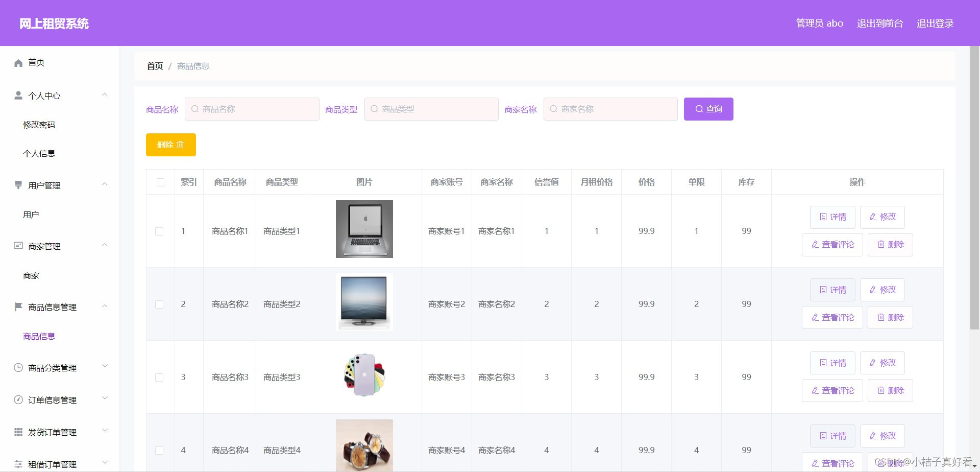Open the 个人信息 menu item
Screen dimensions: 980x472
click(x=39, y=153)
